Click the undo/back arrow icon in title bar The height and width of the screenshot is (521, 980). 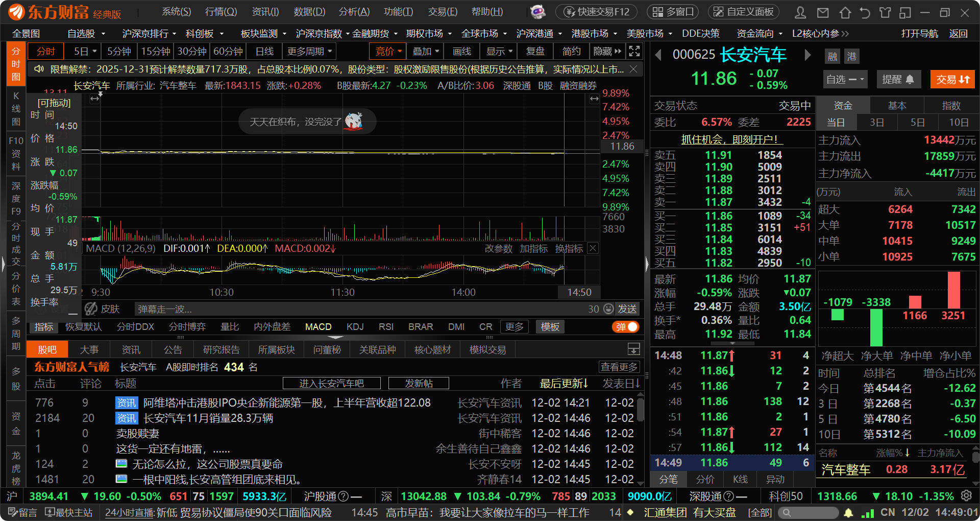click(865, 12)
